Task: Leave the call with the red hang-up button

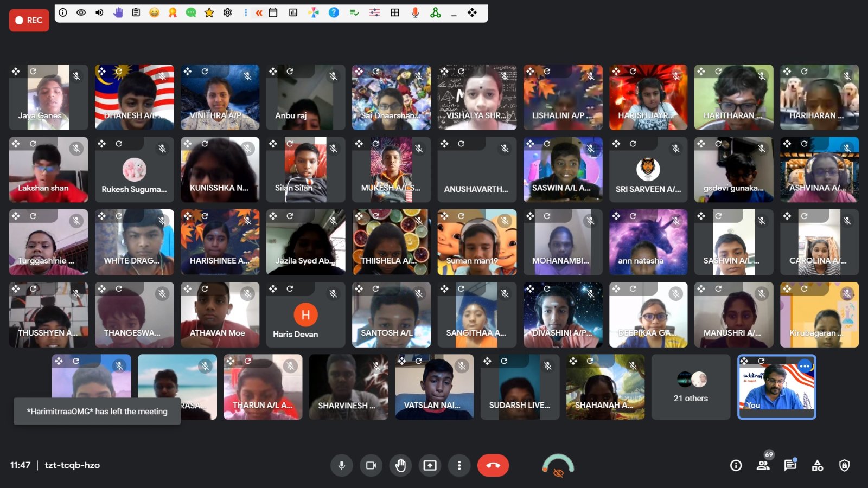Action: (493, 465)
